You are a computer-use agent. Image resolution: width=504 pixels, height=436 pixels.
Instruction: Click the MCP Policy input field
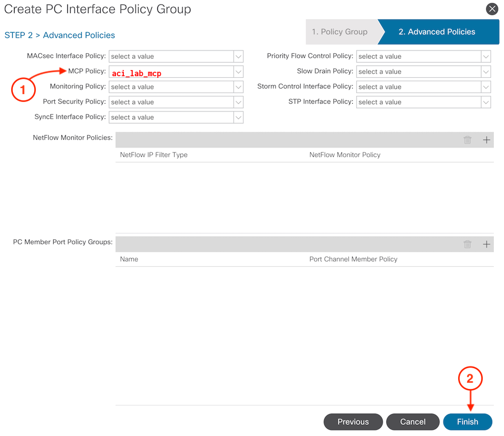pyautogui.click(x=171, y=72)
